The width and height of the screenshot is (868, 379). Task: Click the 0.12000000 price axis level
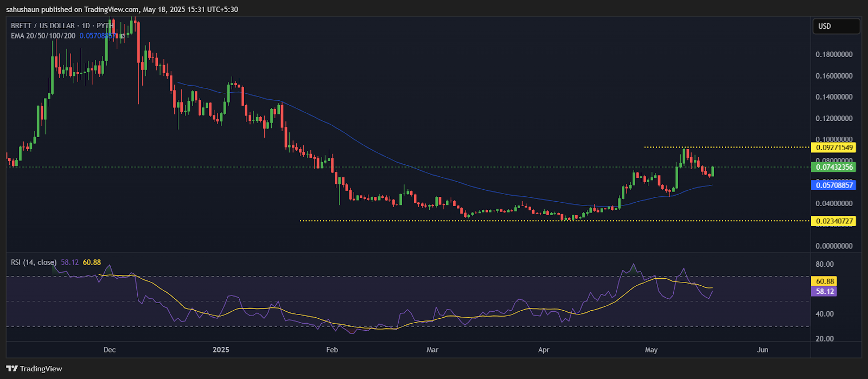point(834,118)
